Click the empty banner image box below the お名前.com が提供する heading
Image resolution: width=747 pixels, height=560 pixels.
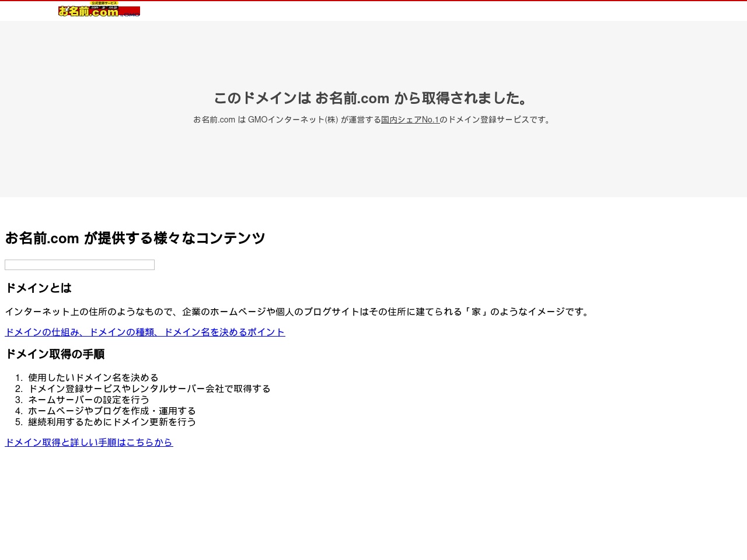[x=79, y=265]
